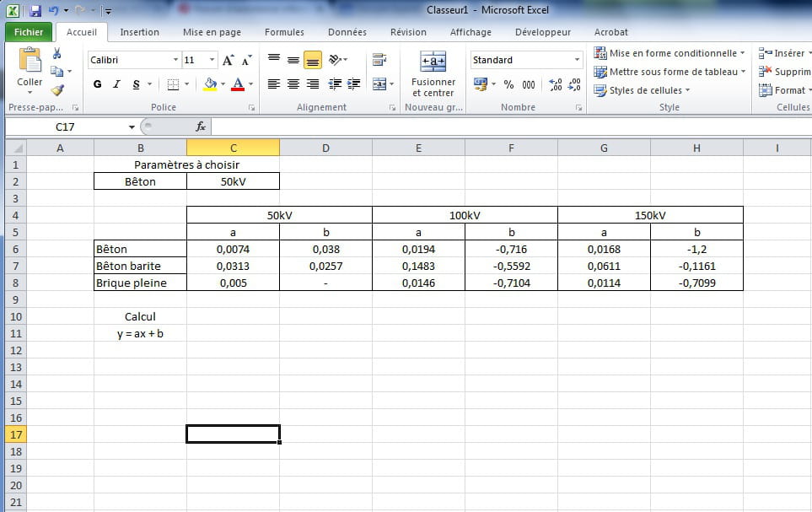Click the Center horizontal alignment icon
812x512 pixels.
coord(293,84)
